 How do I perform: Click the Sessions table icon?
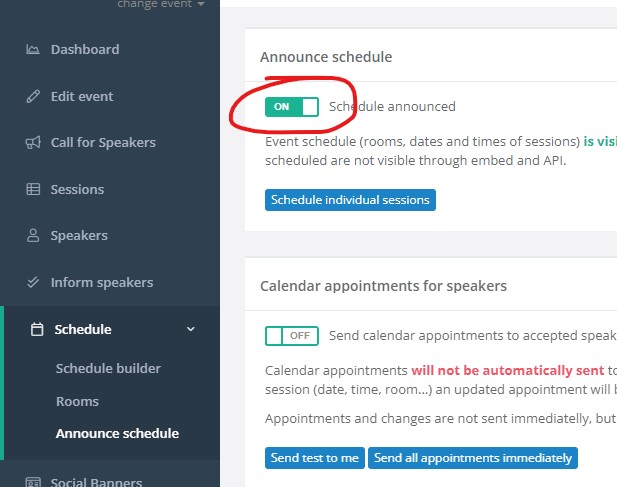click(33, 189)
